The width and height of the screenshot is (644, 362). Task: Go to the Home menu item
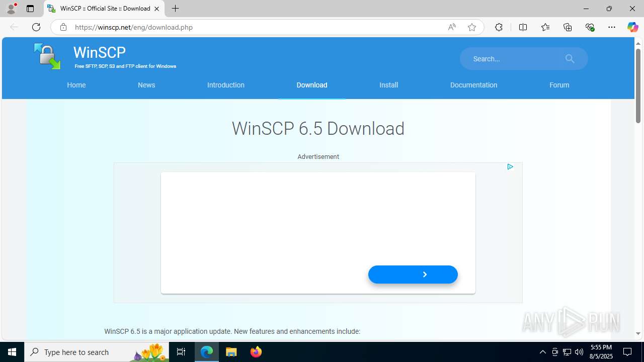tap(76, 85)
